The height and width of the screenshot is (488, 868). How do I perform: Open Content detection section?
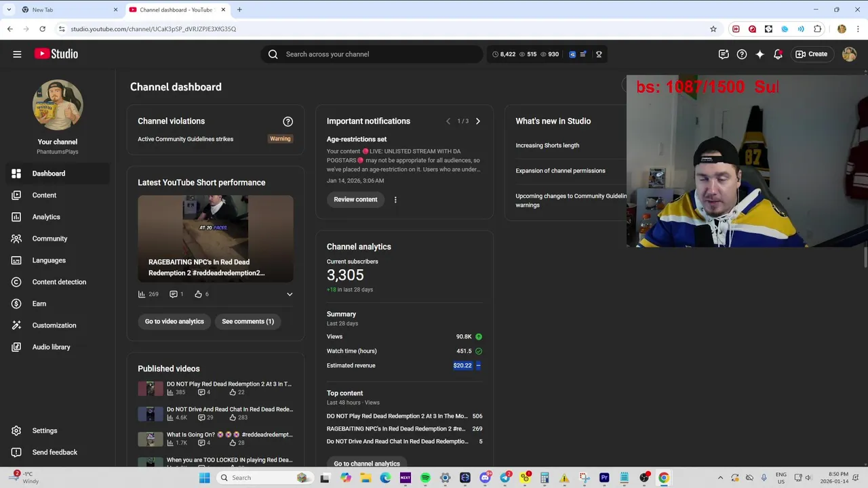(x=58, y=282)
